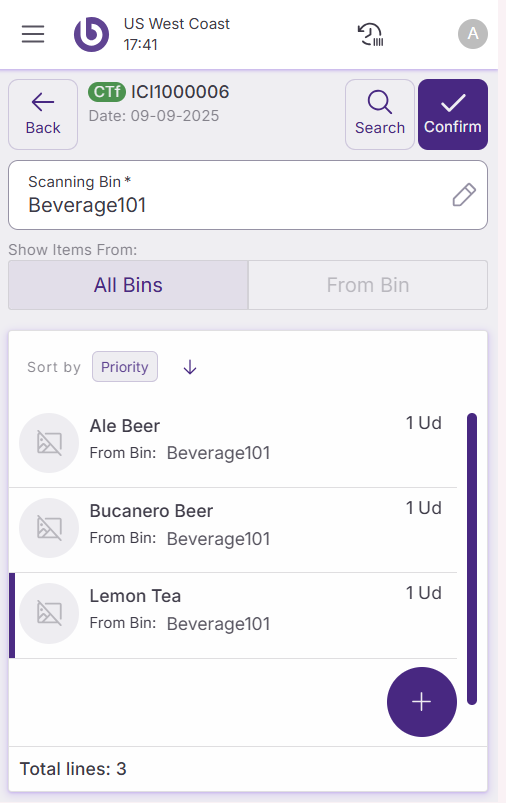Image resolution: width=506 pixels, height=803 pixels.
Task: Select the Bucanero Beer line
Action: point(233,530)
